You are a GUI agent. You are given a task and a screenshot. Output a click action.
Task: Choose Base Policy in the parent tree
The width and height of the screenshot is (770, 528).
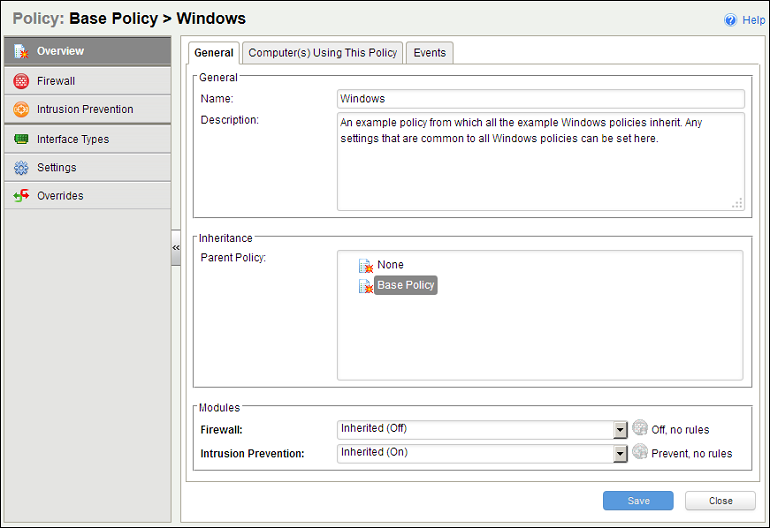click(405, 285)
